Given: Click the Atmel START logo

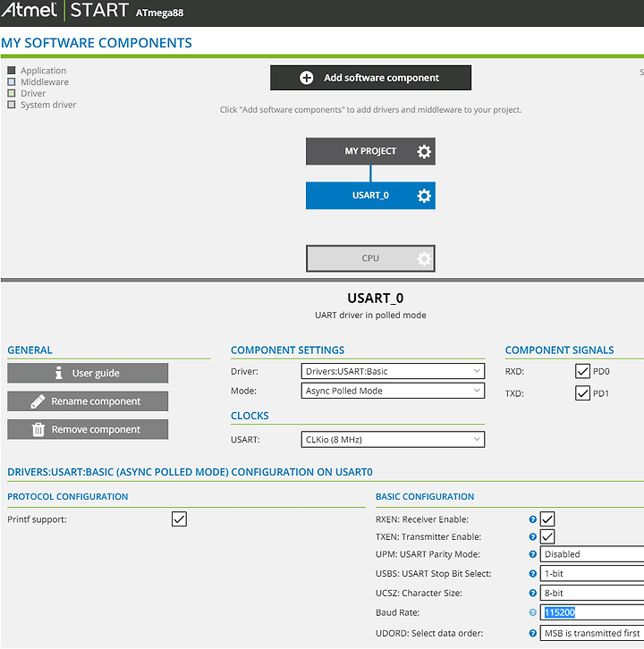Looking at the screenshot, I should [x=65, y=10].
